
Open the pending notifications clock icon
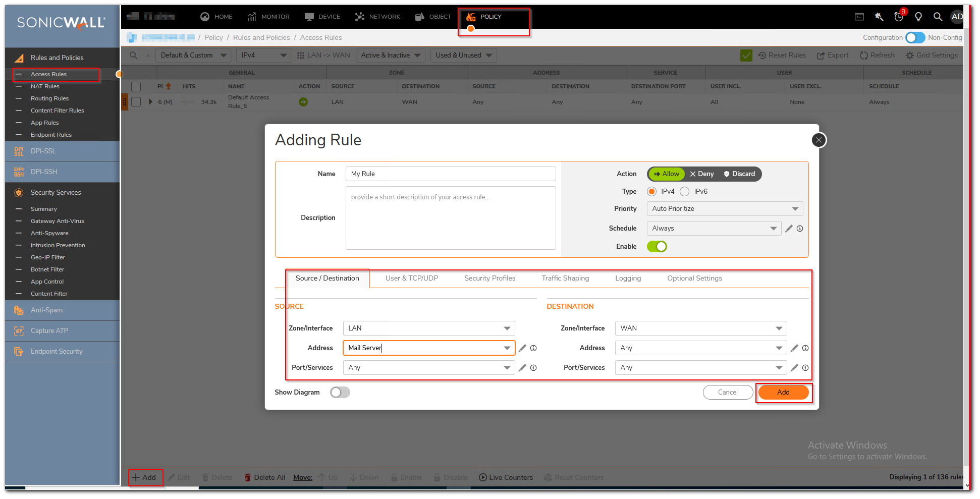[x=899, y=17]
